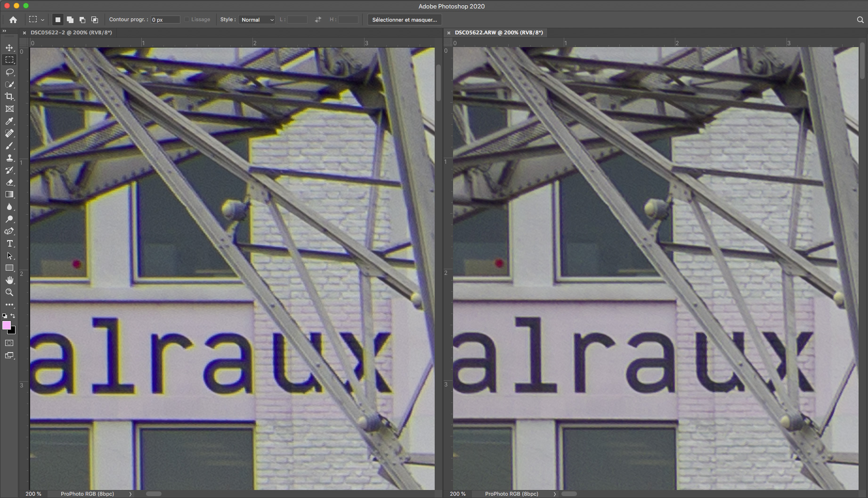Image resolution: width=868 pixels, height=498 pixels.
Task: Expand the collapsed toolbar double-arrow
Action: 4,31
